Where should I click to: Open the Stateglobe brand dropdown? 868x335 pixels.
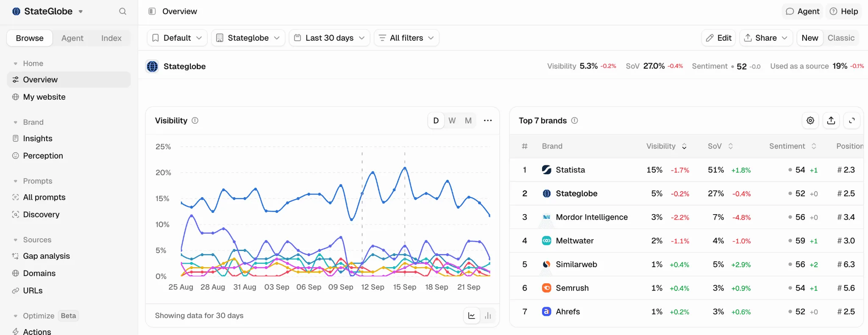(x=248, y=38)
